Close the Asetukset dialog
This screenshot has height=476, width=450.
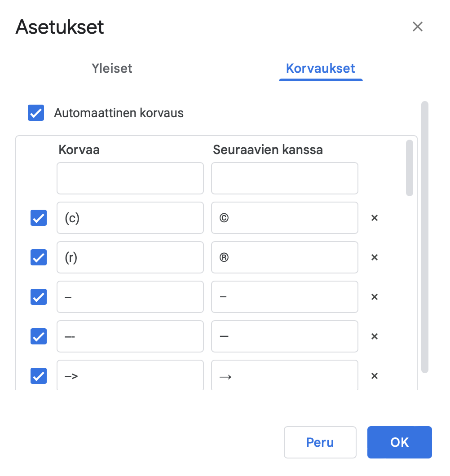click(x=417, y=26)
